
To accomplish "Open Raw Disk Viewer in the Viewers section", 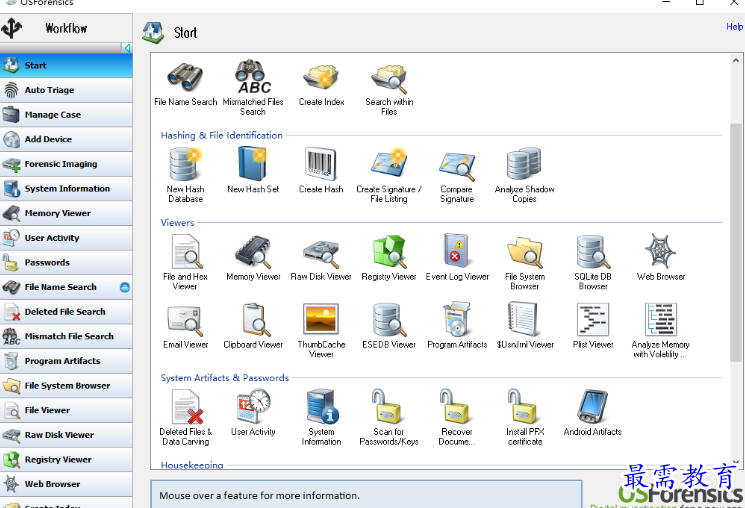I will (x=321, y=253).
